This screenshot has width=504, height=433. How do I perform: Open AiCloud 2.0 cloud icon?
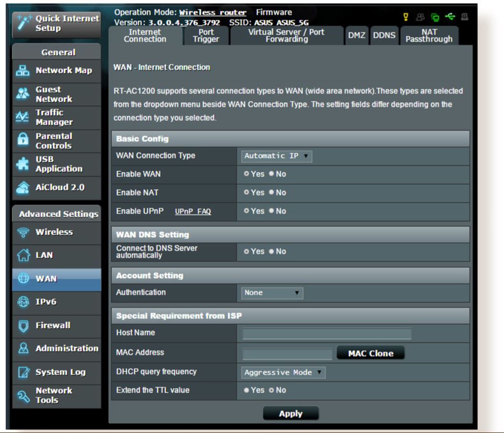(23, 187)
